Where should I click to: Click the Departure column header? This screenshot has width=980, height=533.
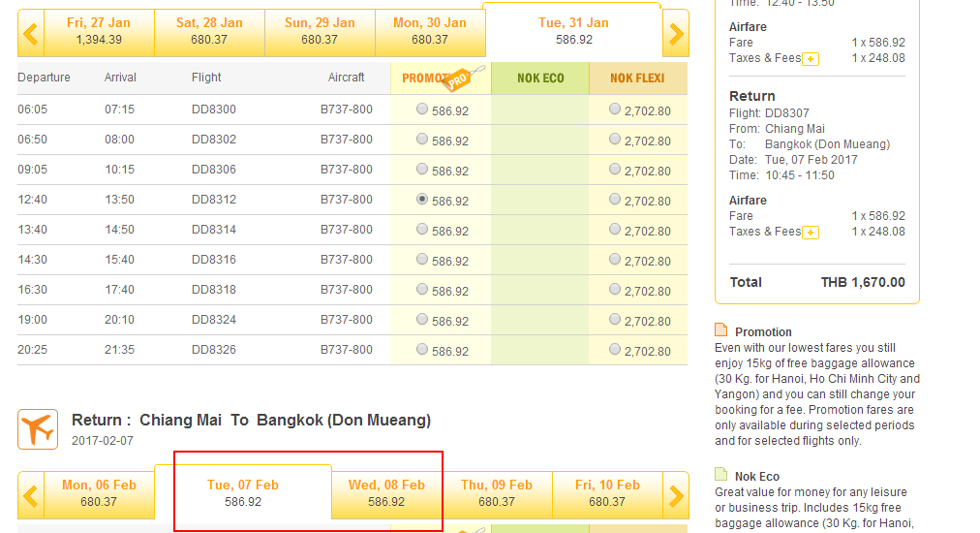[44, 78]
